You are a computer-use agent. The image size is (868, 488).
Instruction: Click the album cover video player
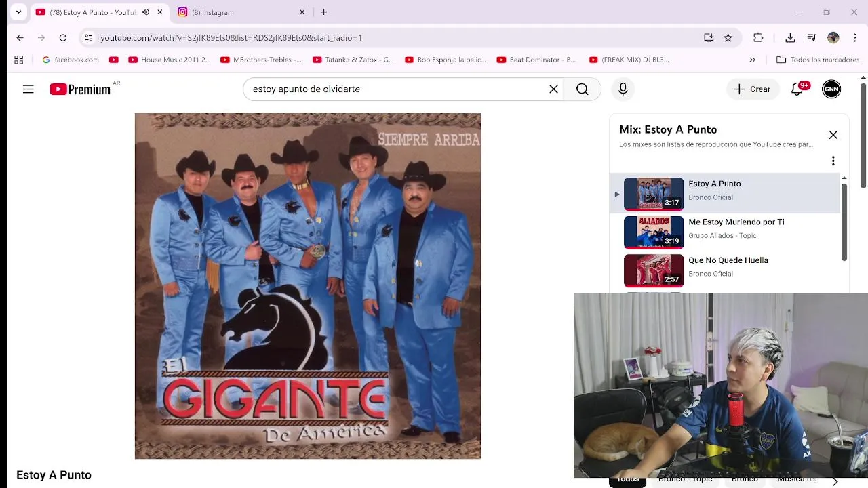pos(308,286)
